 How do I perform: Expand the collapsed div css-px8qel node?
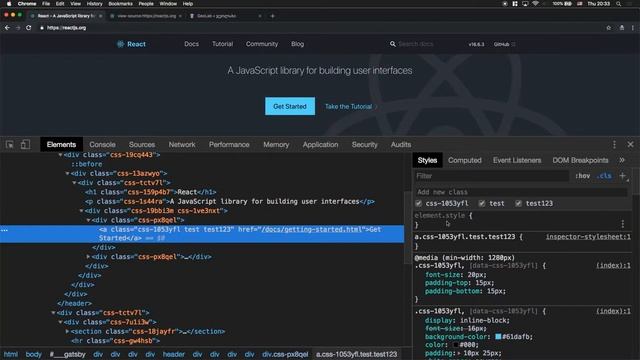click(88, 257)
